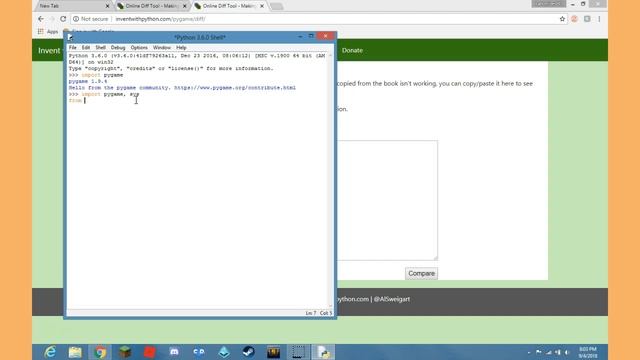
Task: Click the Python Shell title bar icon
Action: [x=70, y=37]
